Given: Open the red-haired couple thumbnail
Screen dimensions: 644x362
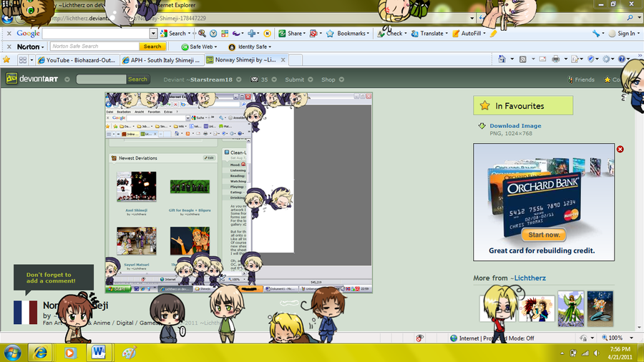Looking at the screenshot, I should (537, 308).
